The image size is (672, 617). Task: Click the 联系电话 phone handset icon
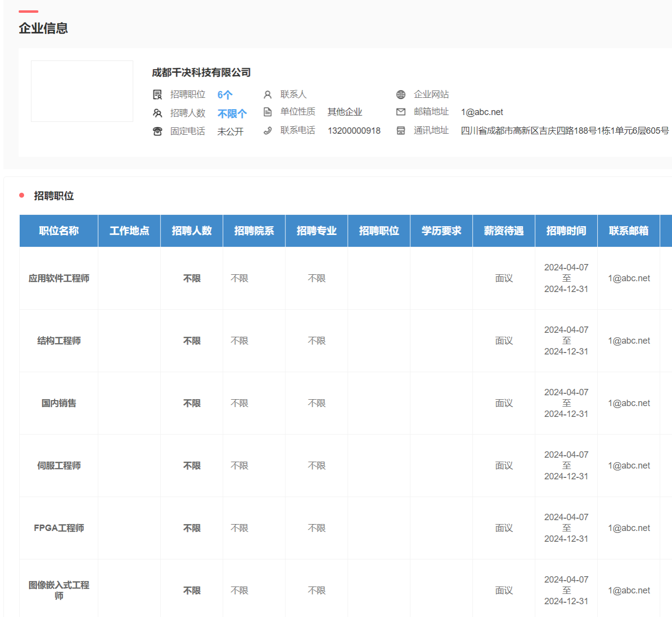click(268, 131)
